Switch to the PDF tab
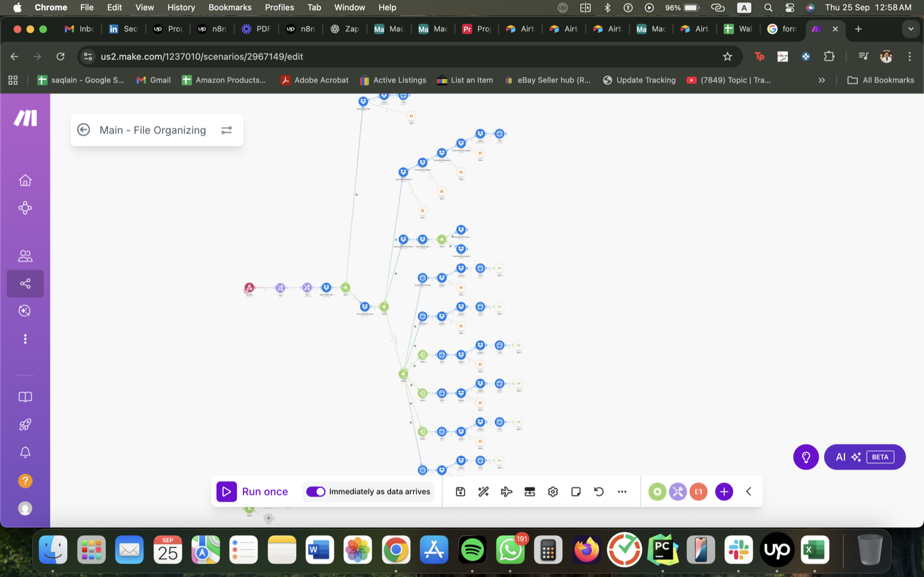The image size is (924, 577). pos(256,29)
